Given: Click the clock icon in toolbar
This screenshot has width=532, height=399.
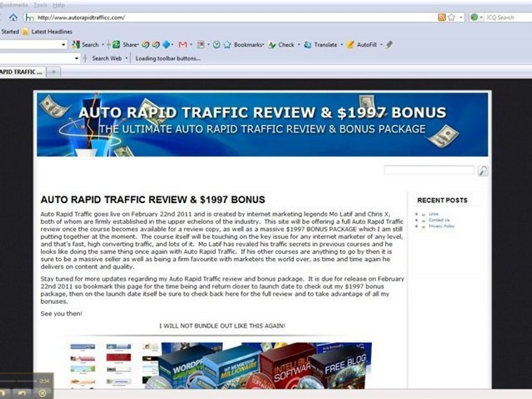Looking at the screenshot, I should (217, 44).
